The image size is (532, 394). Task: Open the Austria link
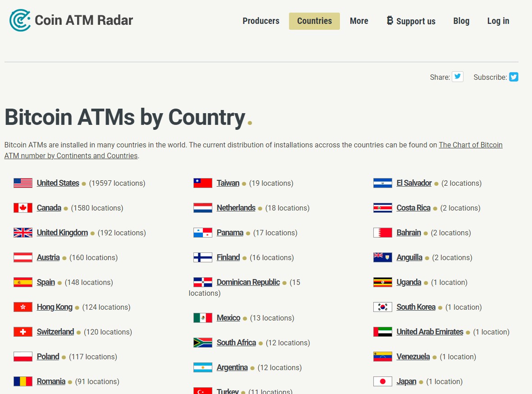coord(48,257)
